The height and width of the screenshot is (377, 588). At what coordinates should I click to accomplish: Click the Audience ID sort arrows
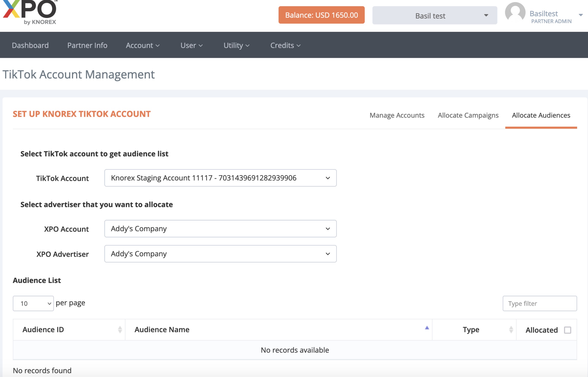tap(120, 330)
